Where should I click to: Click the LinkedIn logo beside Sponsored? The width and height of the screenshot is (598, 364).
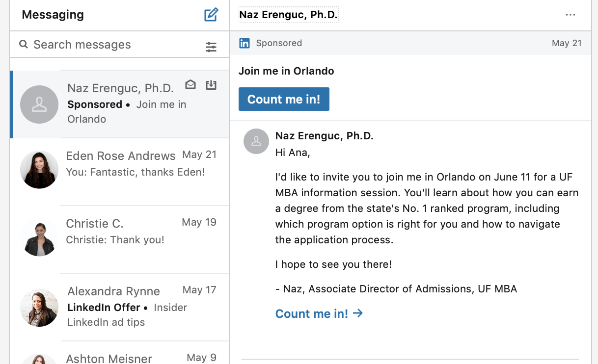click(245, 43)
